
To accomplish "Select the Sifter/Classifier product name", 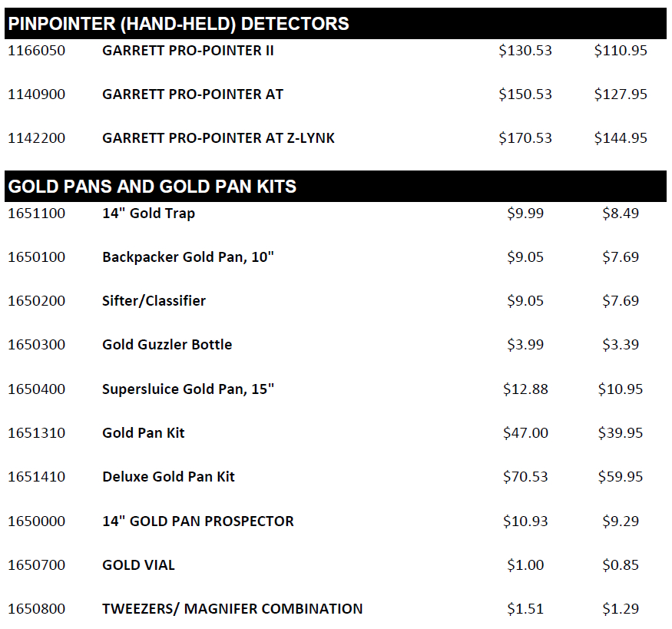I will tap(154, 301).
